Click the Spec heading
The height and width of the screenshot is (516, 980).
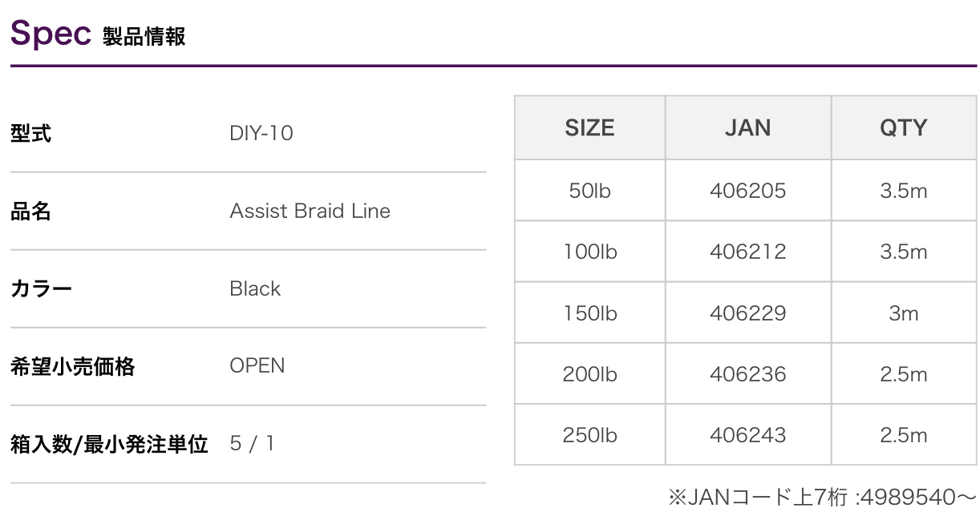coord(51,34)
